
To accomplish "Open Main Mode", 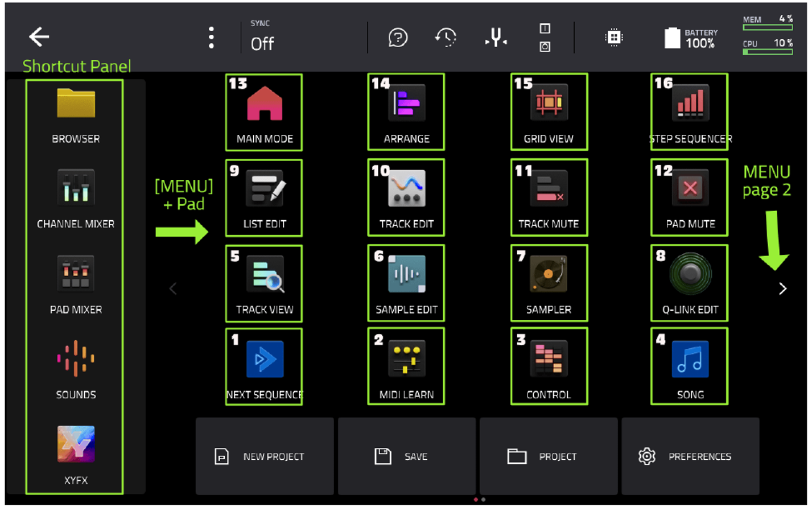I will (264, 112).
